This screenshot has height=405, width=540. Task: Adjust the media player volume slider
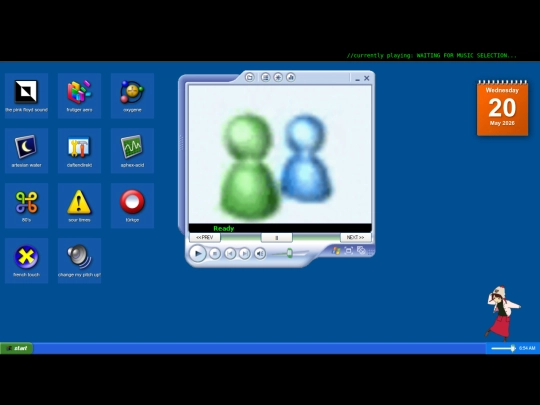tap(289, 253)
